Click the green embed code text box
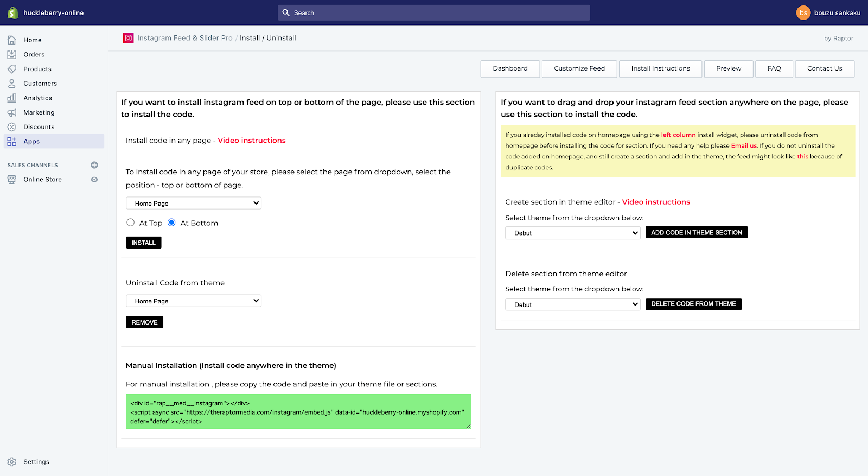Viewport: 868px width, 476px height. (298, 411)
